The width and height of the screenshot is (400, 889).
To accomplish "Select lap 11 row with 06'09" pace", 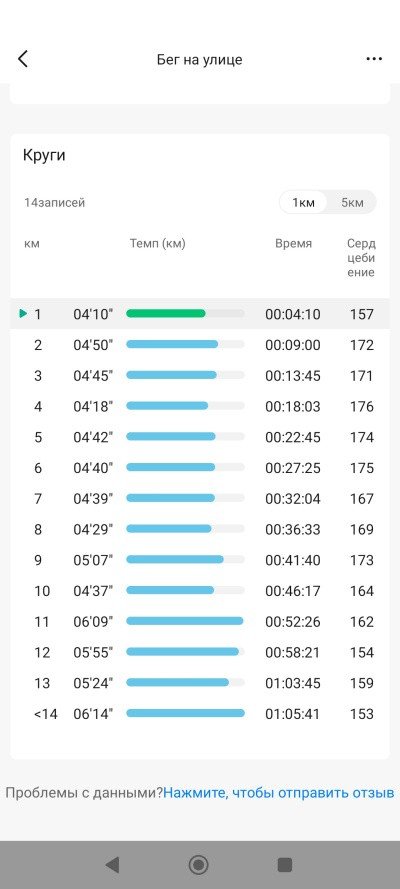I will tap(199, 621).
